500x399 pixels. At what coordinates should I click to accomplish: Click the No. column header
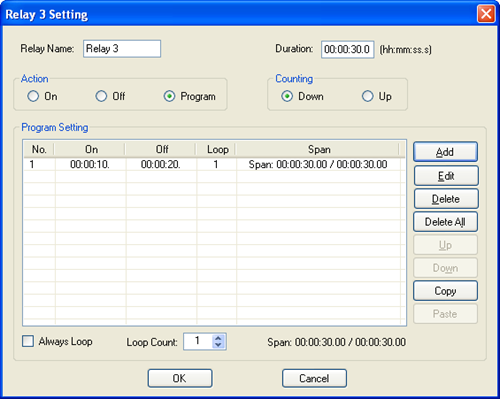(39, 149)
